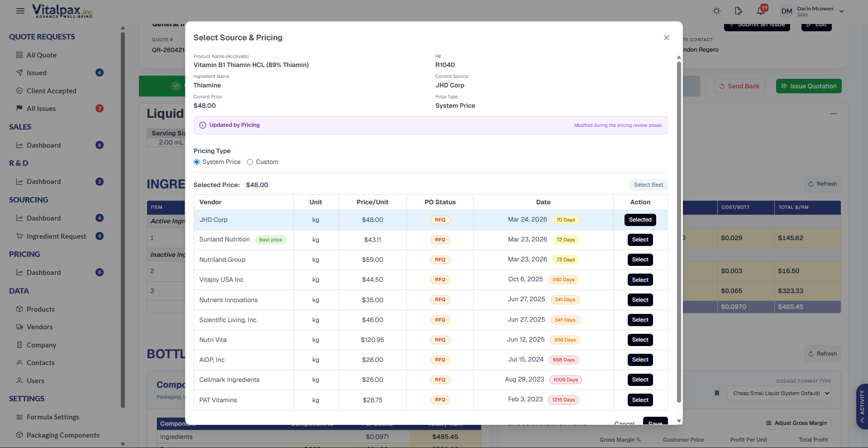Select Nutri Vita as source
The image size is (868, 448).
[640, 340]
